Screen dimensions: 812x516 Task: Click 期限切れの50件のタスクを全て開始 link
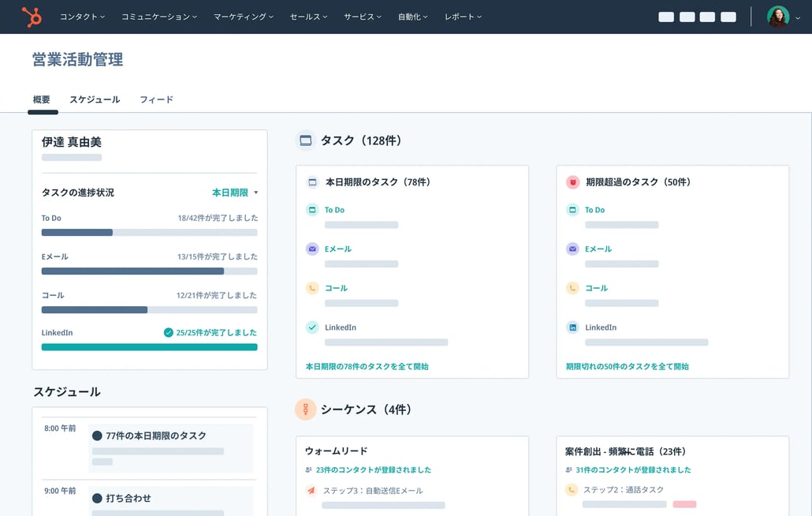[x=627, y=367]
